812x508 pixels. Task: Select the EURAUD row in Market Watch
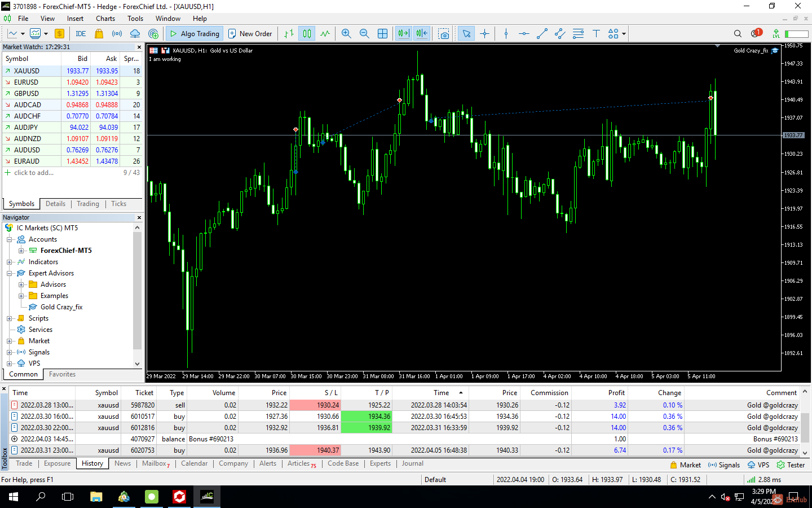pos(72,161)
